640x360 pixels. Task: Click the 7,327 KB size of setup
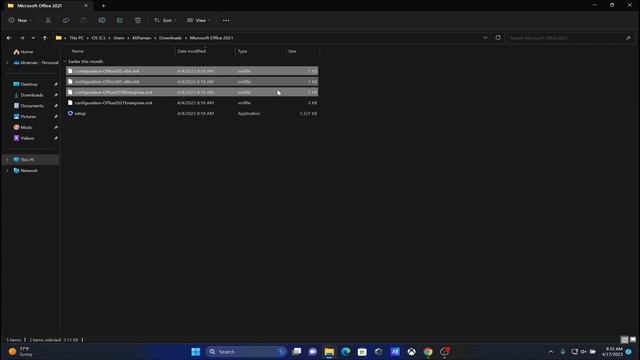point(308,113)
